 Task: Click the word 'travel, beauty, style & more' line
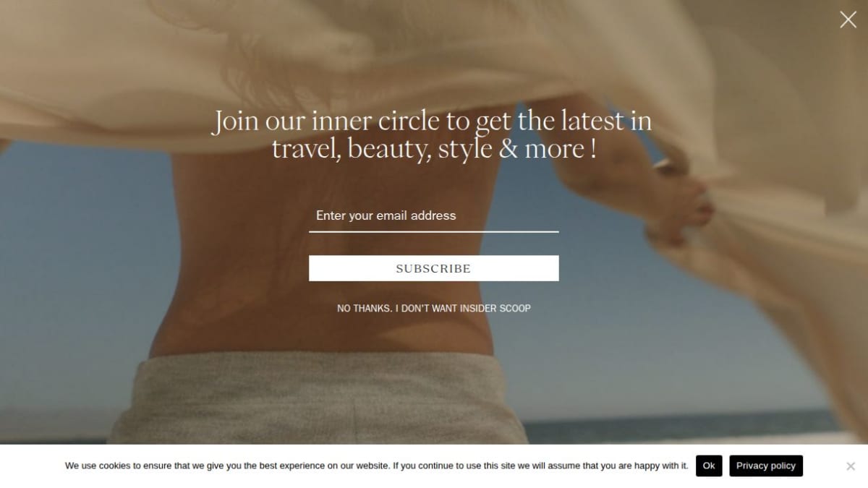[x=434, y=149]
